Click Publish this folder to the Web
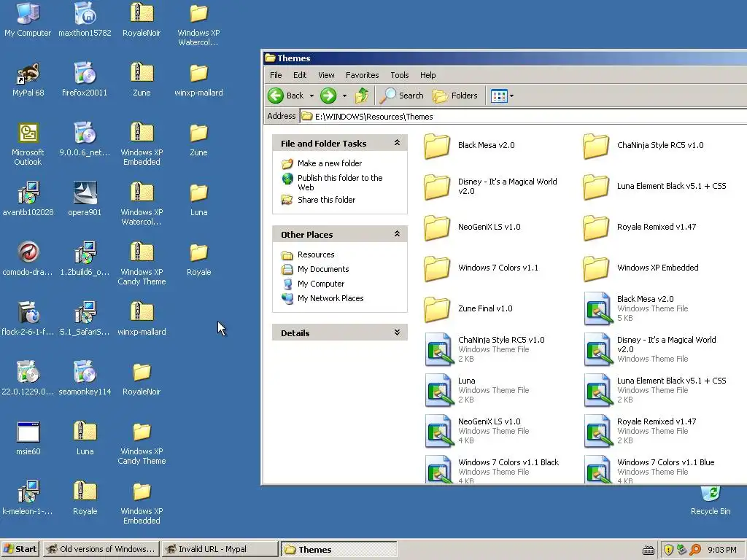Viewport: 747px width, 560px height. click(x=340, y=182)
